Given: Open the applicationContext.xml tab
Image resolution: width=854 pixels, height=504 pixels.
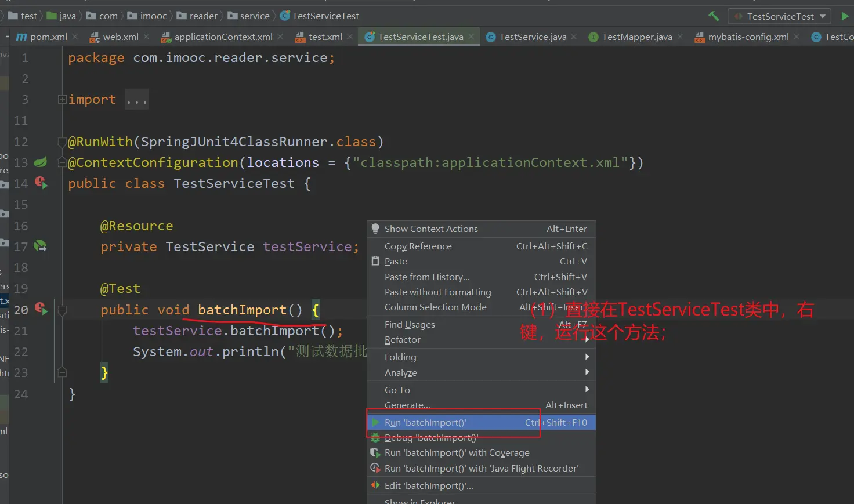Looking at the screenshot, I should coord(223,37).
